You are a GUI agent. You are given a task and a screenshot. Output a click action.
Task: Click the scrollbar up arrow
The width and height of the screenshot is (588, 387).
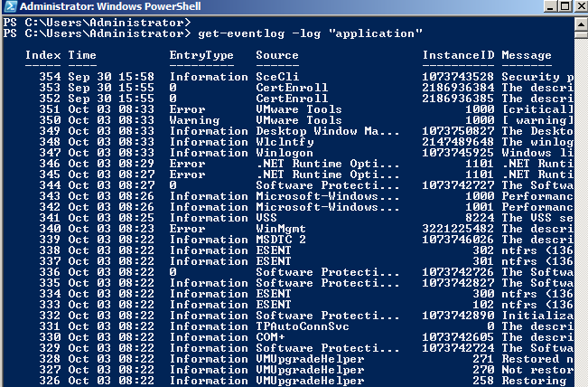point(581,24)
